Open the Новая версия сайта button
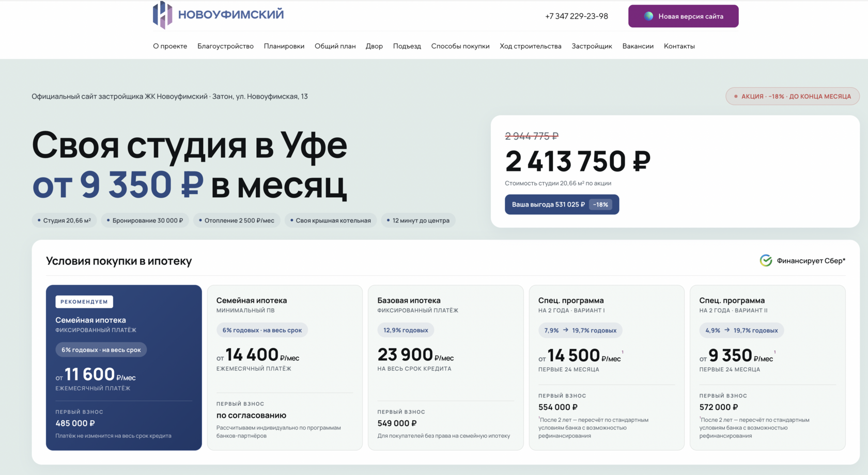Image resolution: width=868 pixels, height=475 pixels. [x=683, y=16]
